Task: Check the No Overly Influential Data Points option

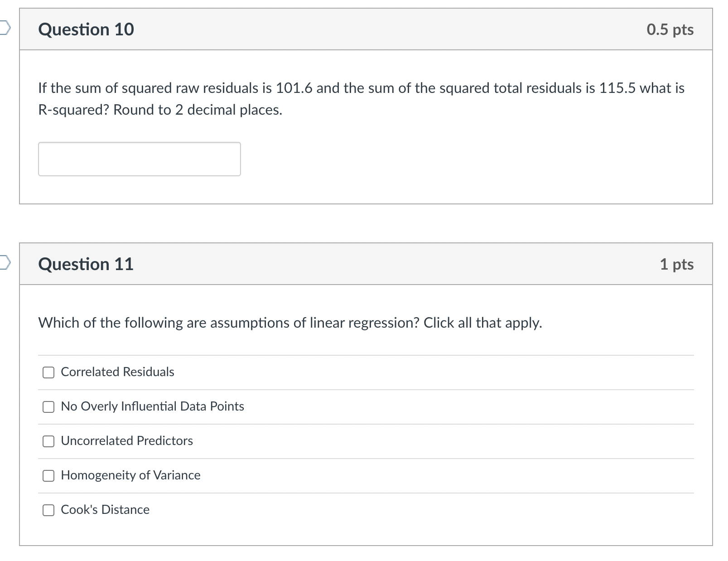Action: (x=48, y=407)
